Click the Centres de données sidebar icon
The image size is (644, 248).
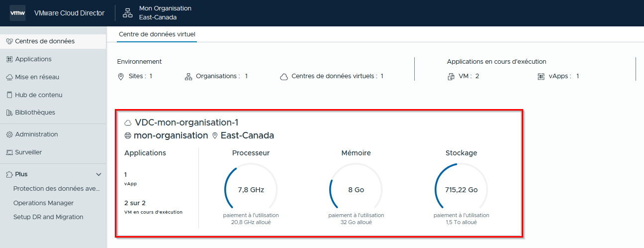coord(9,41)
